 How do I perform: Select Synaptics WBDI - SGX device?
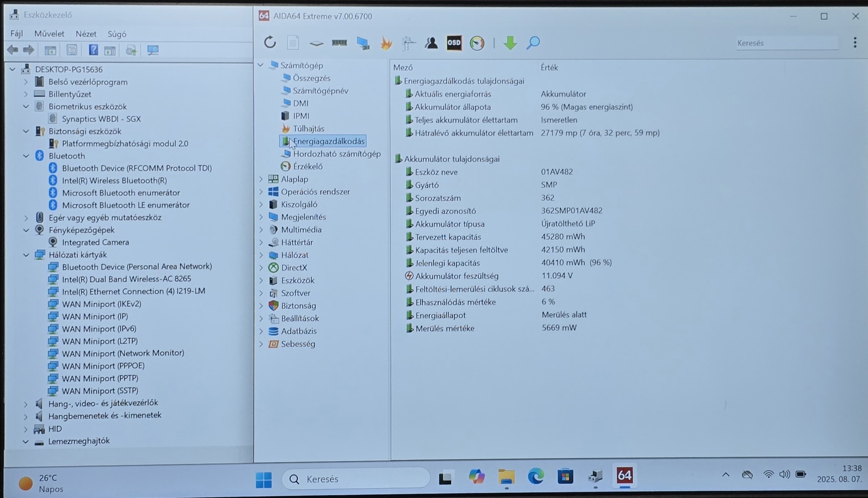pos(101,119)
